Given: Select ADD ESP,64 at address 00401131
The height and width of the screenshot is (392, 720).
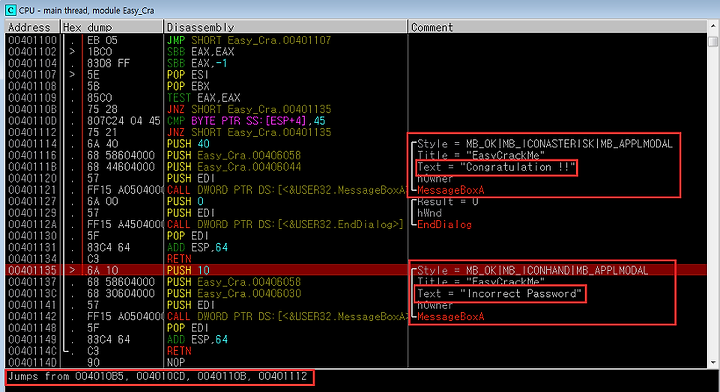Looking at the screenshot, I should point(197,247).
